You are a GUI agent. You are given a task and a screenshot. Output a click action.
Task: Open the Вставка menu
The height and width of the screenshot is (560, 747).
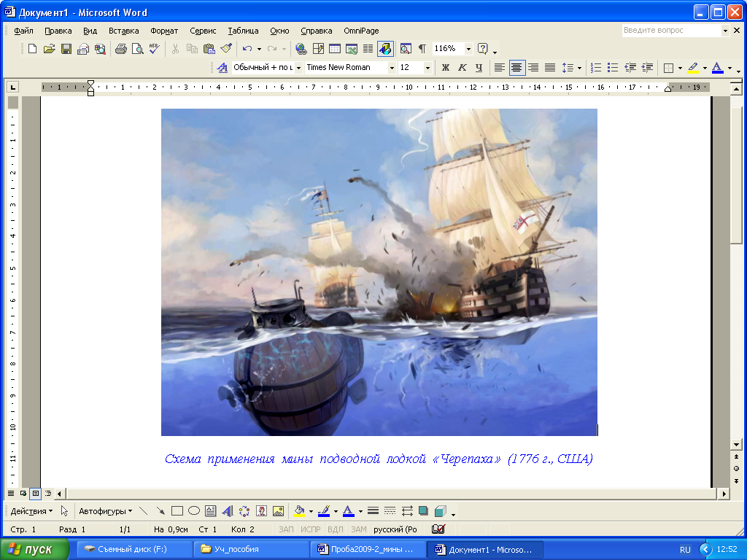[x=123, y=31]
